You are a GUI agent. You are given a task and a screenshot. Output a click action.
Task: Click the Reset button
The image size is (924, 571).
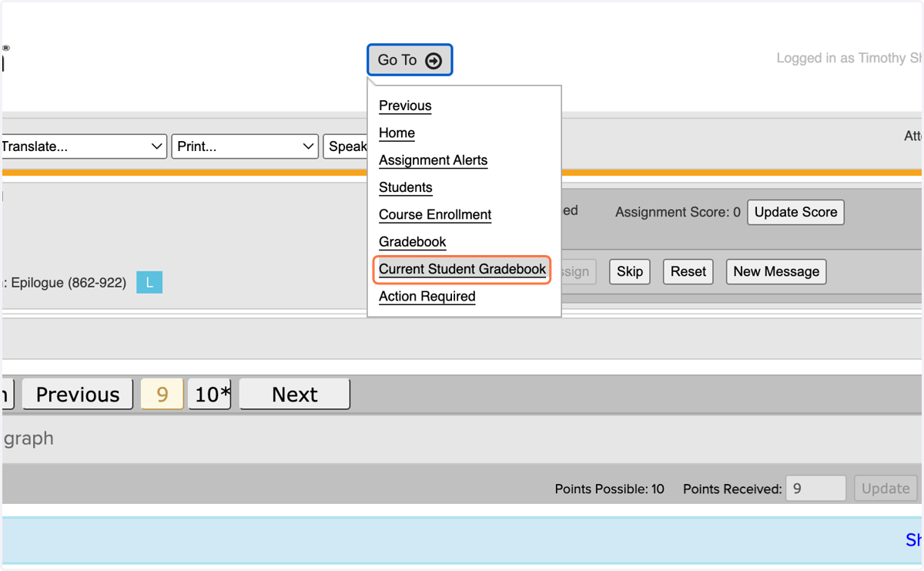coord(688,271)
